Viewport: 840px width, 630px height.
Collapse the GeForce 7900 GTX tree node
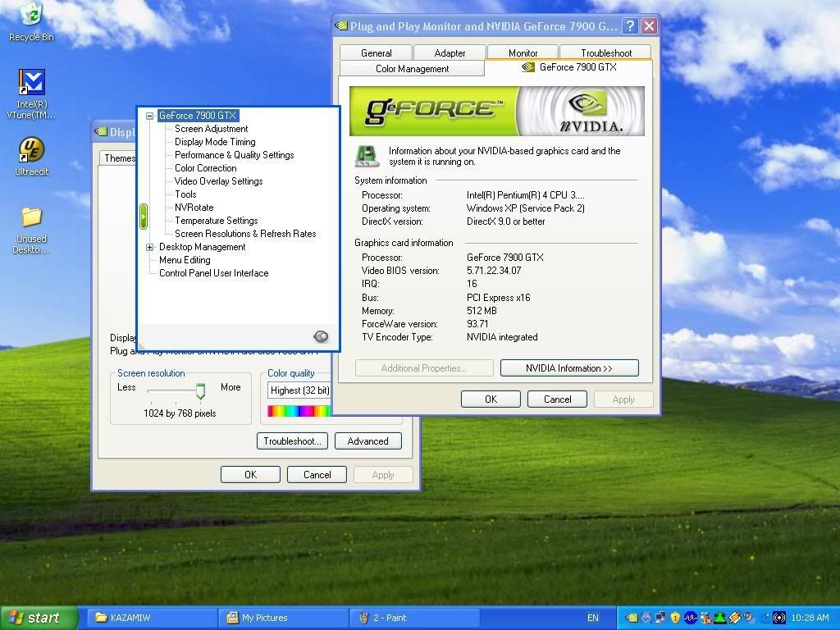[x=150, y=116]
